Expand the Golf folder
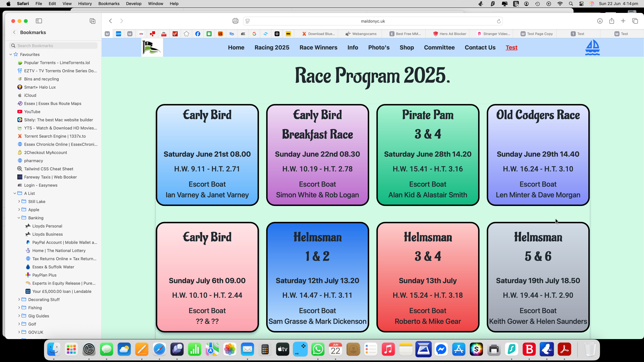The image size is (644, 362). coord(19,324)
